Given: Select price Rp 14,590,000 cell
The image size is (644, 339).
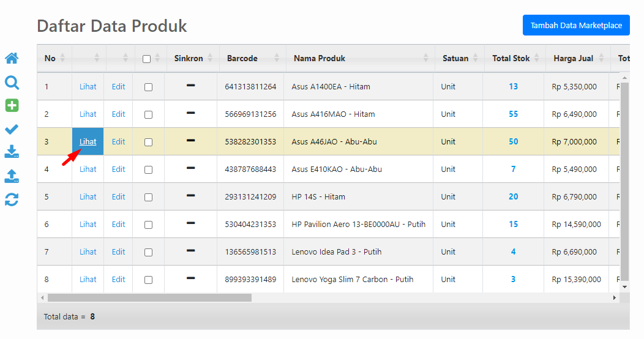Looking at the screenshot, I should click(576, 224).
